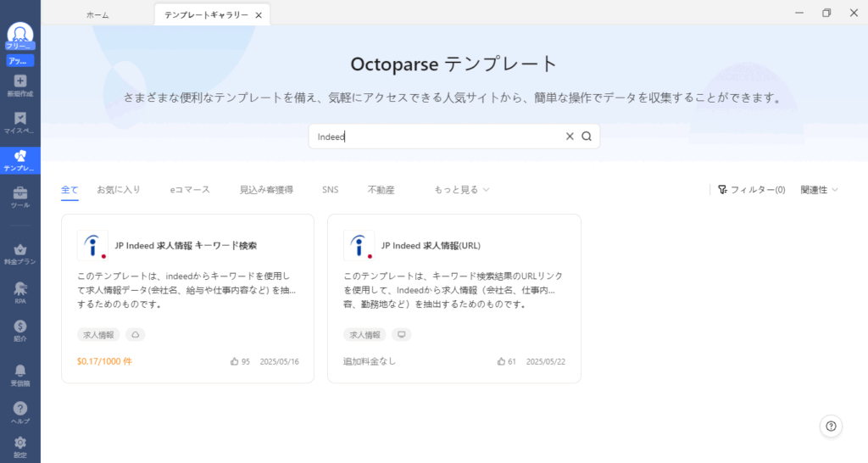Select the お気に入り category tab

[x=119, y=189]
